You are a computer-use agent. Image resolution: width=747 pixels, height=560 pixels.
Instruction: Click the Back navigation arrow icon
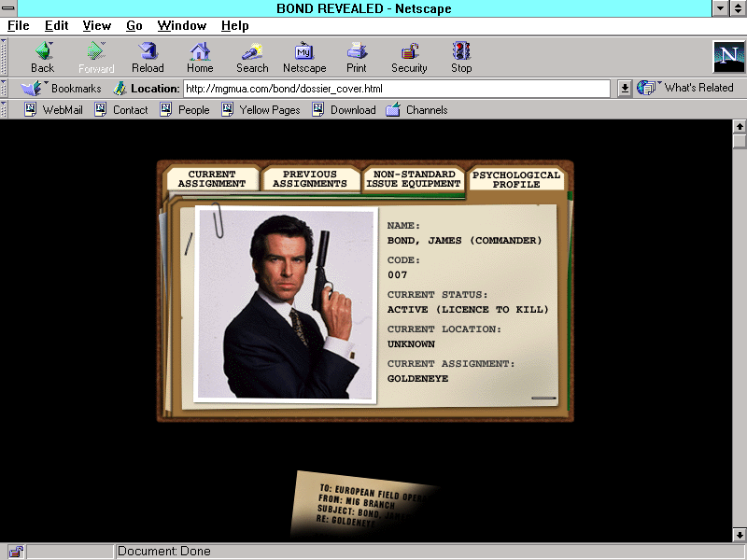click(42, 51)
